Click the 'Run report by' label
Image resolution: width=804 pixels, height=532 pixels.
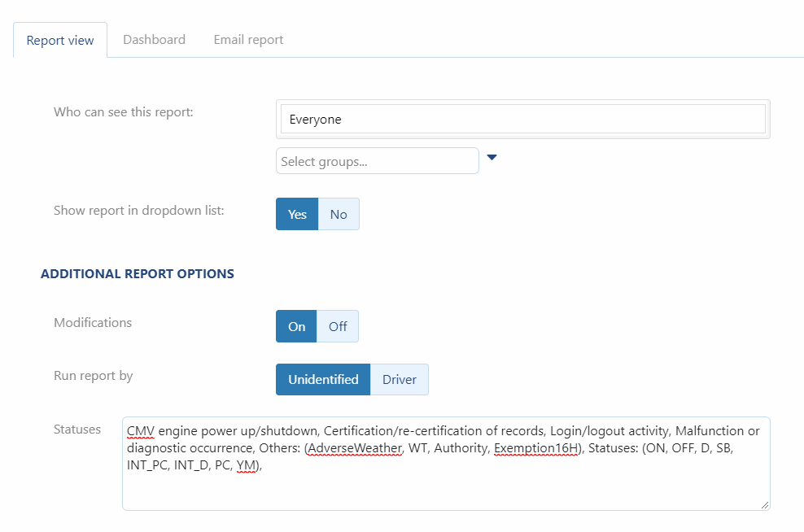coord(94,376)
